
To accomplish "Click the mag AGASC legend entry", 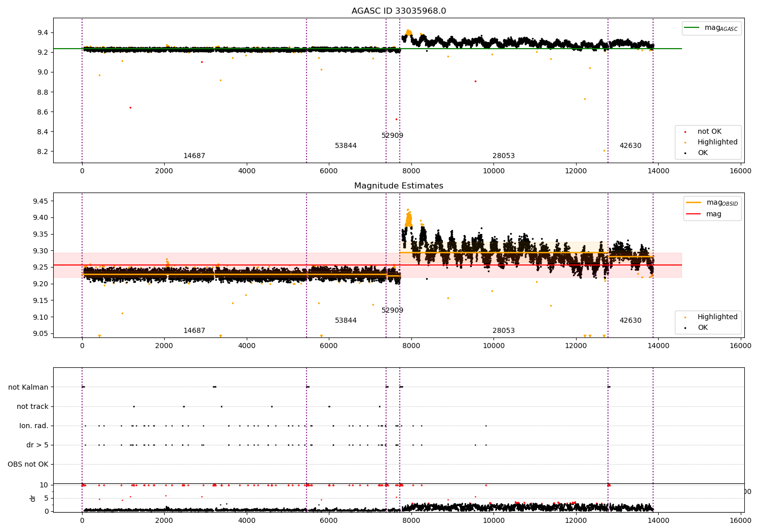I will pyautogui.click(x=711, y=28).
